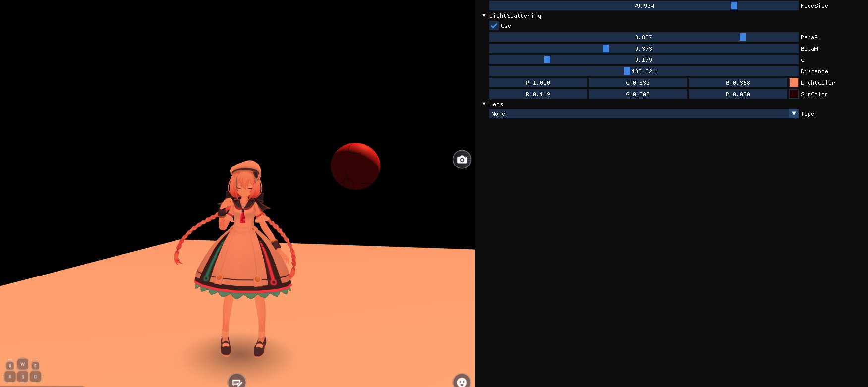The height and width of the screenshot is (387, 868).
Task: Click the LightColor label text
Action: coord(817,83)
